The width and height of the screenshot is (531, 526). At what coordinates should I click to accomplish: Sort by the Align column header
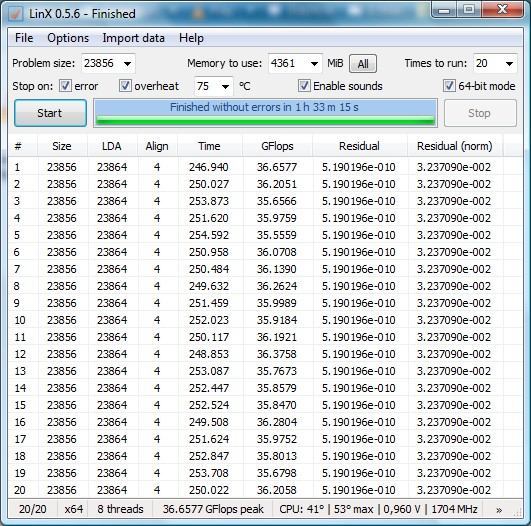click(157, 146)
